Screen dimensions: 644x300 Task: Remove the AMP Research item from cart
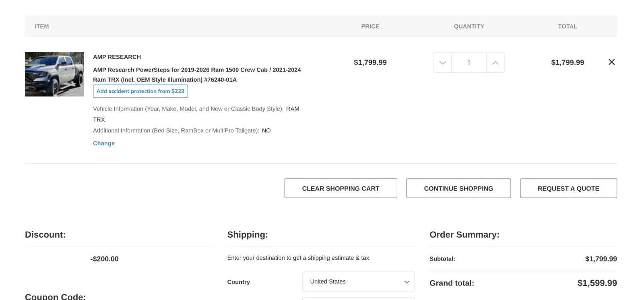click(611, 62)
